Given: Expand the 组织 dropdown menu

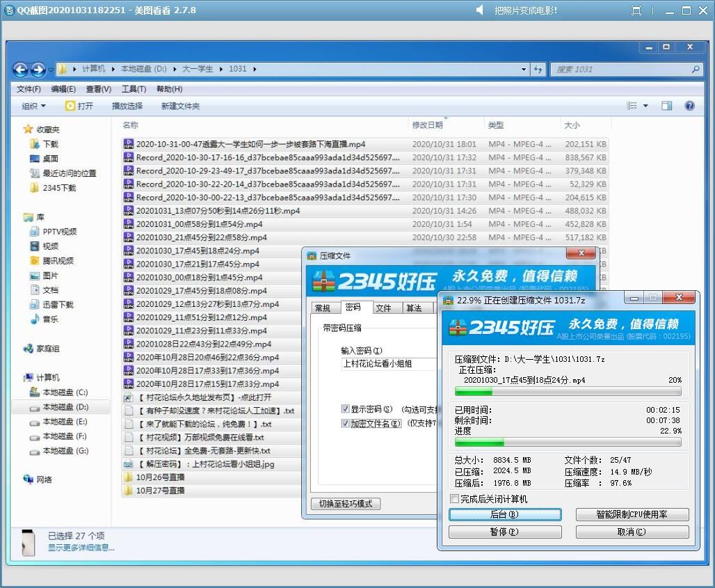Looking at the screenshot, I should [33, 106].
